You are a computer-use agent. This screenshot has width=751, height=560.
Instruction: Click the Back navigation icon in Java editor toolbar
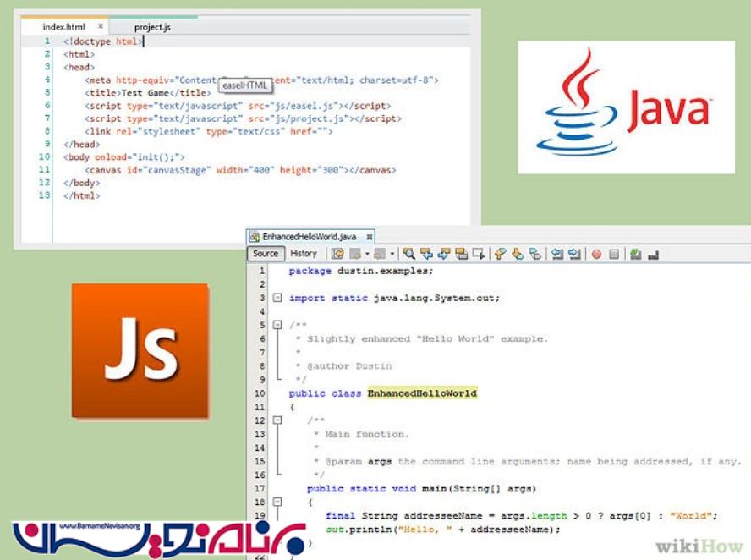[355, 254]
